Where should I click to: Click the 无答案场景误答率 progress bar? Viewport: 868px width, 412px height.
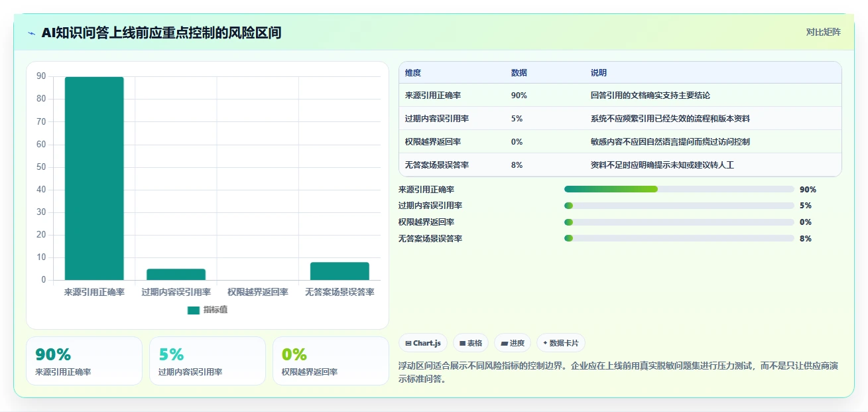coord(679,238)
